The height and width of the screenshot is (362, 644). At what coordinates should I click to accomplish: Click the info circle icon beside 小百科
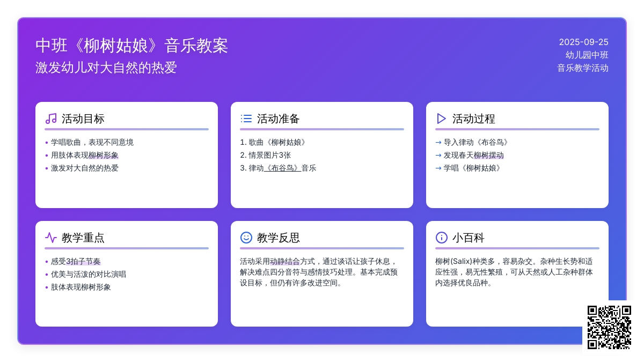[x=442, y=238]
